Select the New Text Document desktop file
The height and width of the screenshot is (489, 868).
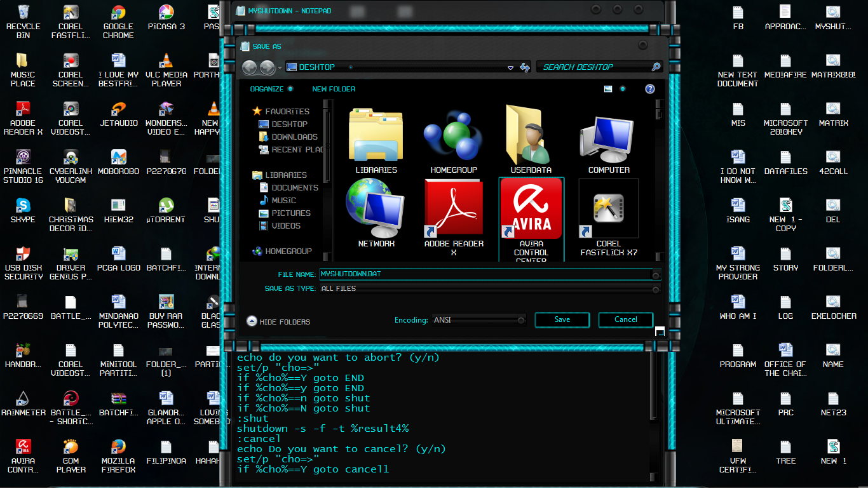pyautogui.click(x=738, y=70)
